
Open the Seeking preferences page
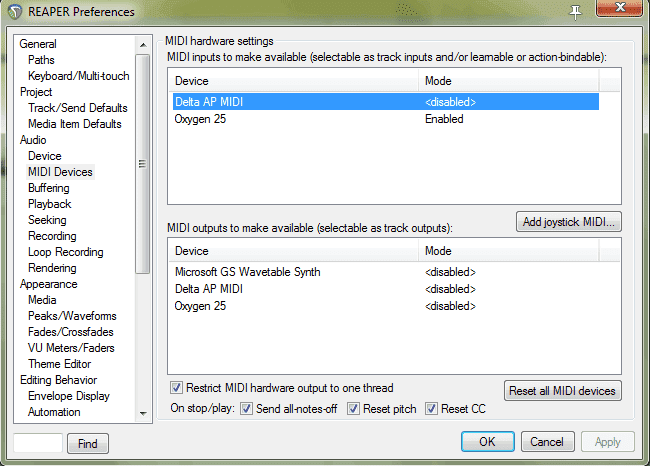pos(47,220)
